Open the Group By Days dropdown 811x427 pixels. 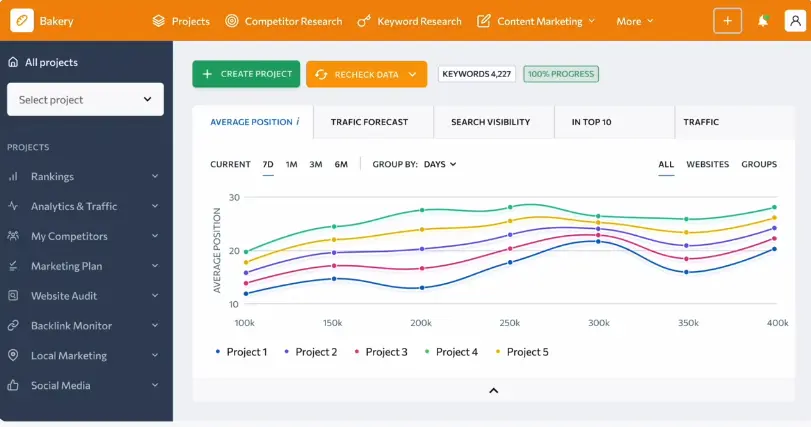pos(440,164)
